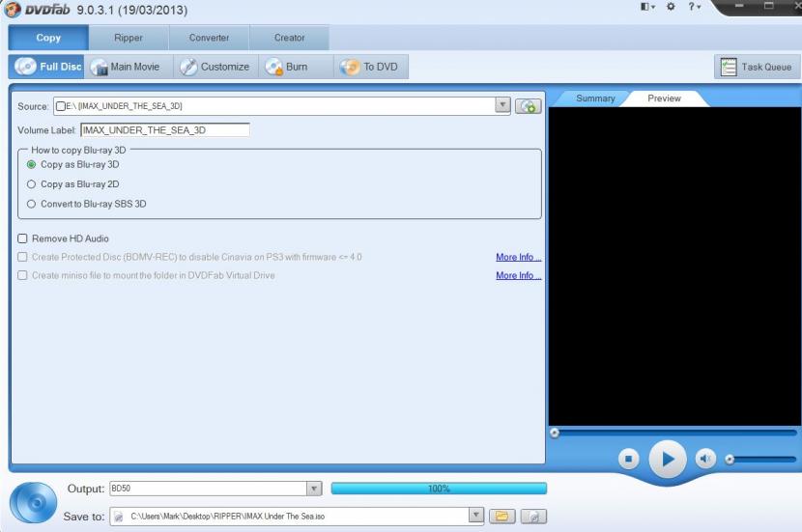This screenshot has height=532, width=802.
Task: Adjust the preview volume slider
Action: [761, 460]
